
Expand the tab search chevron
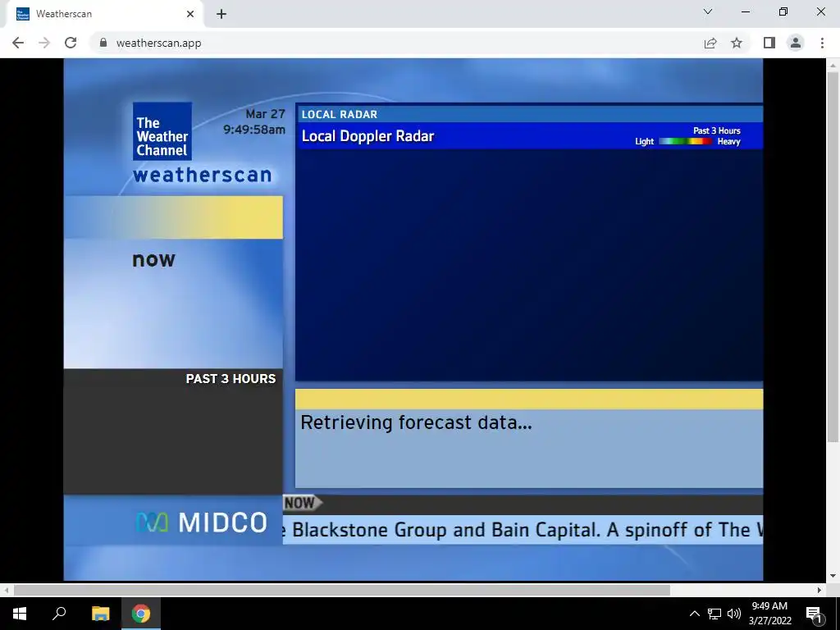click(x=708, y=11)
